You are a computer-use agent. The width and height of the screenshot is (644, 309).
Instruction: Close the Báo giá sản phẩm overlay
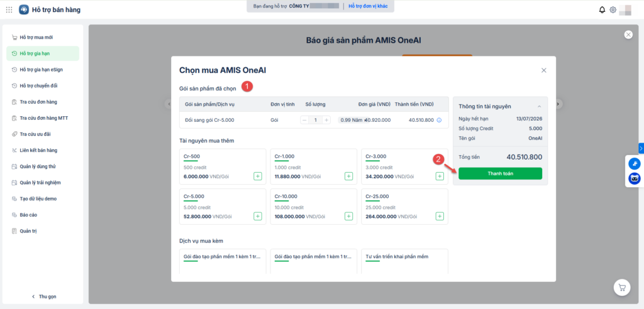pyautogui.click(x=628, y=35)
